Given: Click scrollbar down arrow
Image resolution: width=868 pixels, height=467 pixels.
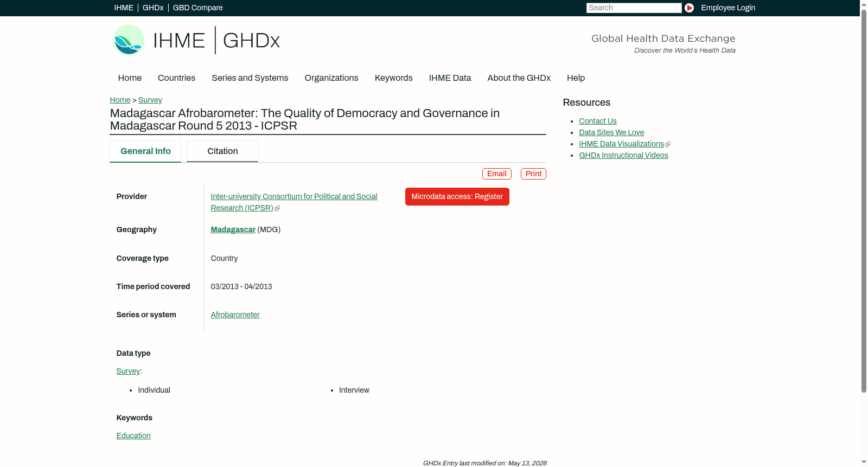Looking at the screenshot, I should (x=864, y=463).
